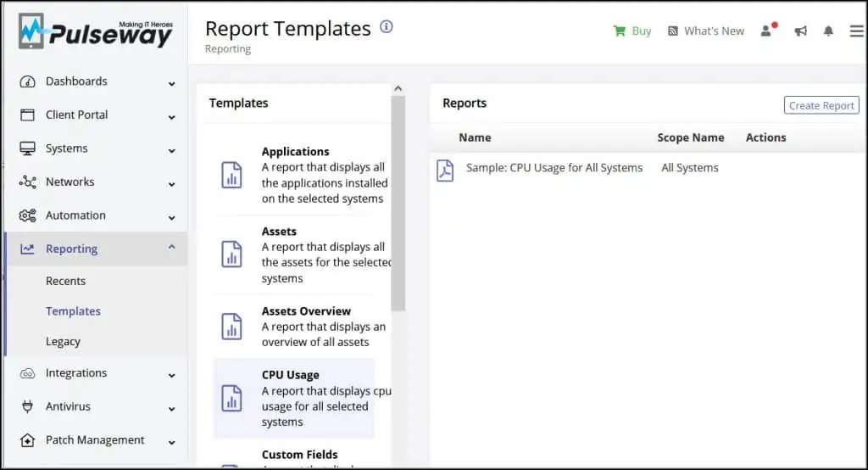Click the Assets Overview template chart icon

(x=231, y=326)
